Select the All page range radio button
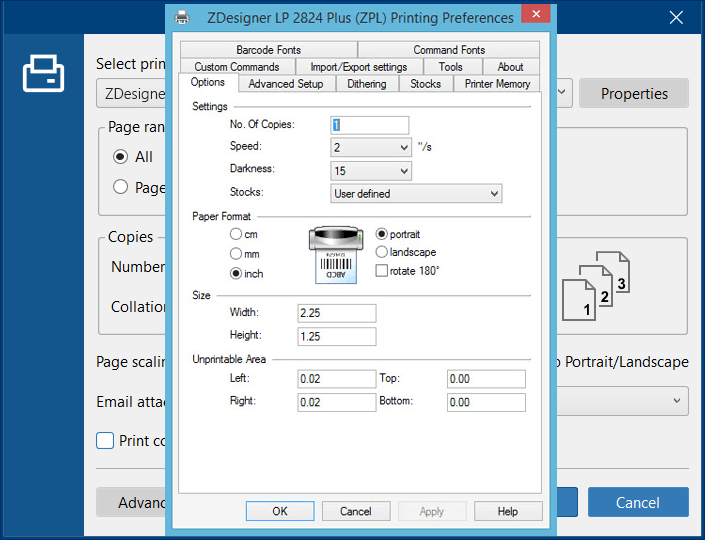This screenshot has height=540, width=705. click(120, 157)
